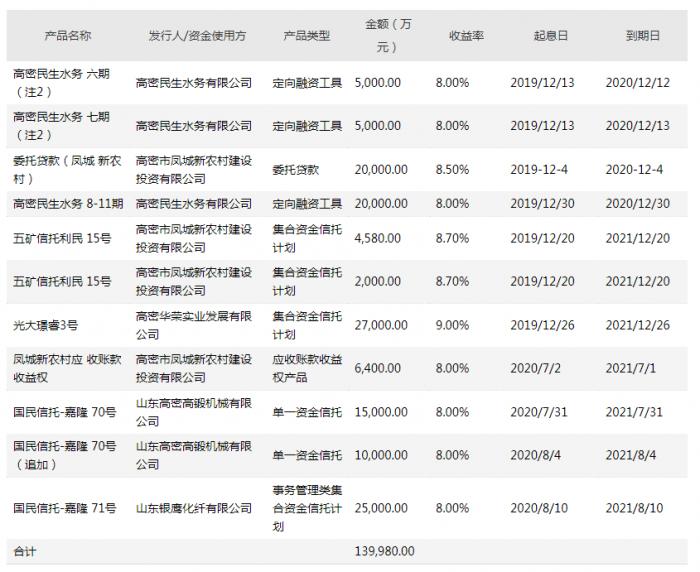The width and height of the screenshot is (700, 572).
Task: Click amount 2,000.00
Action: click(x=378, y=281)
